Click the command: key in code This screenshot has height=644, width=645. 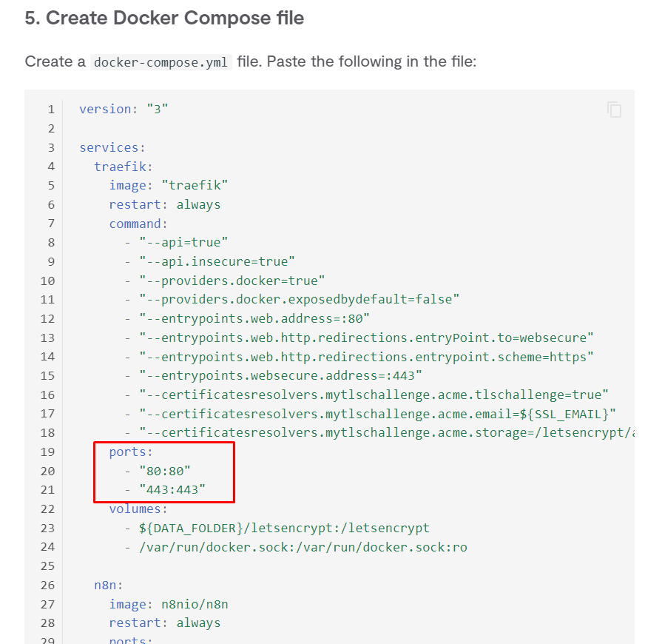[138, 224]
